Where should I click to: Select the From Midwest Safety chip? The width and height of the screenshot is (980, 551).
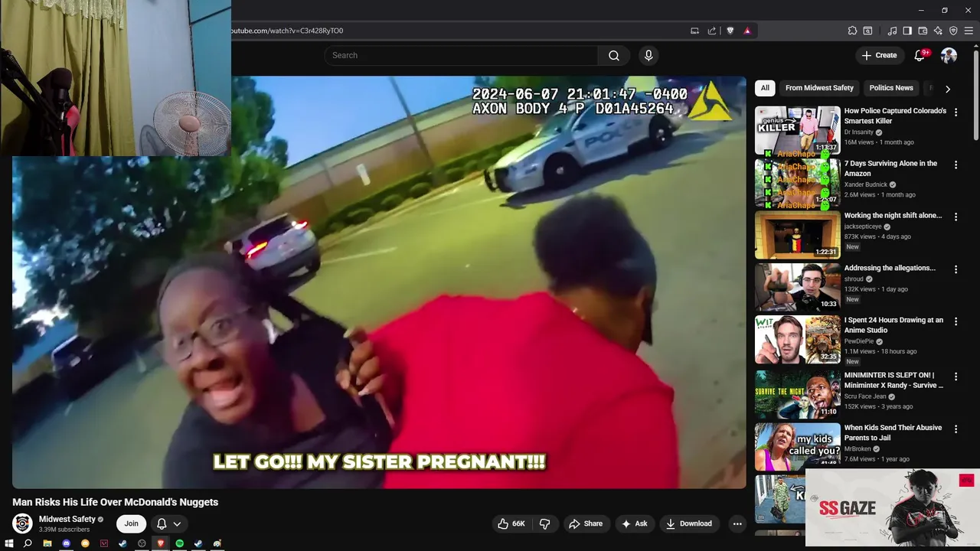pos(819,88)
